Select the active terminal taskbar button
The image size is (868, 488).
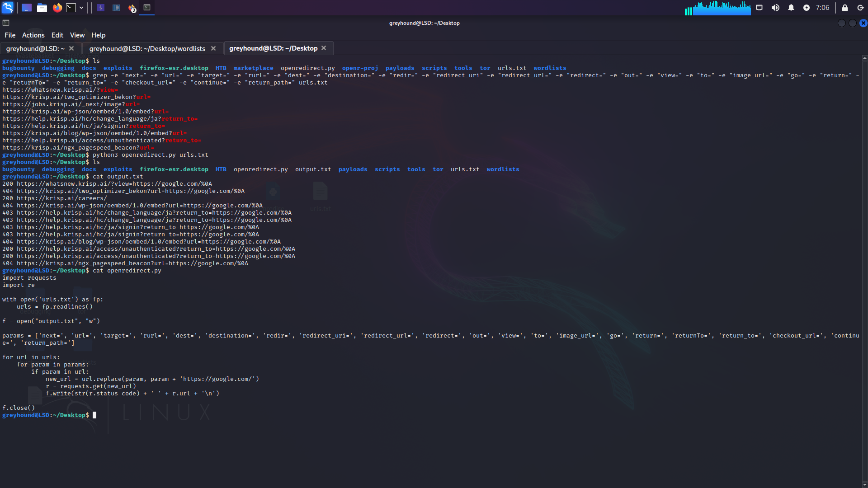(x=147, y=8)
